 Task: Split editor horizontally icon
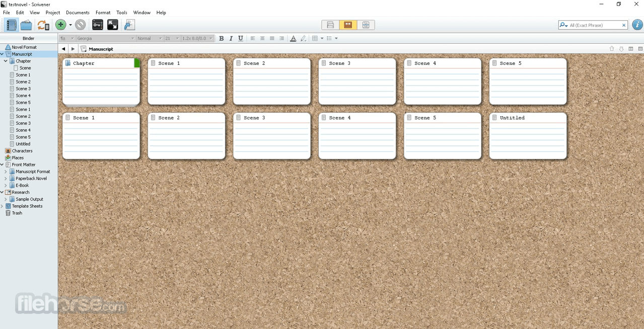pyautogui.click(x=640, y=49)
